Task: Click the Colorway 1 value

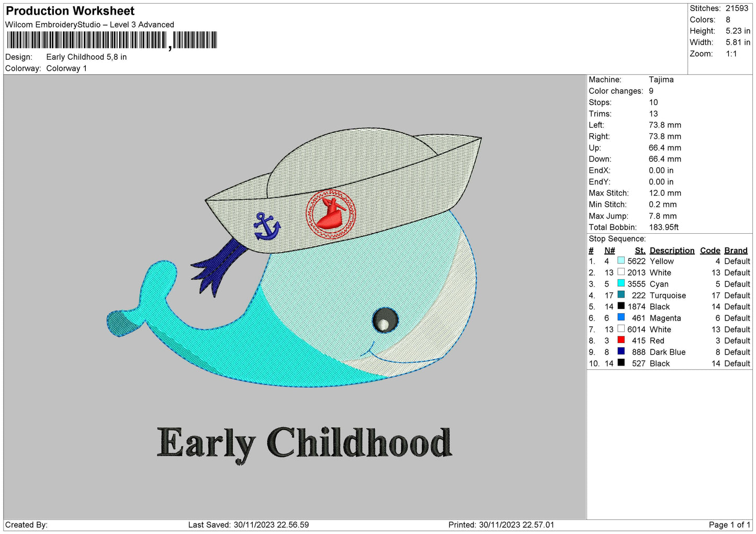Action: coord(66,69)
